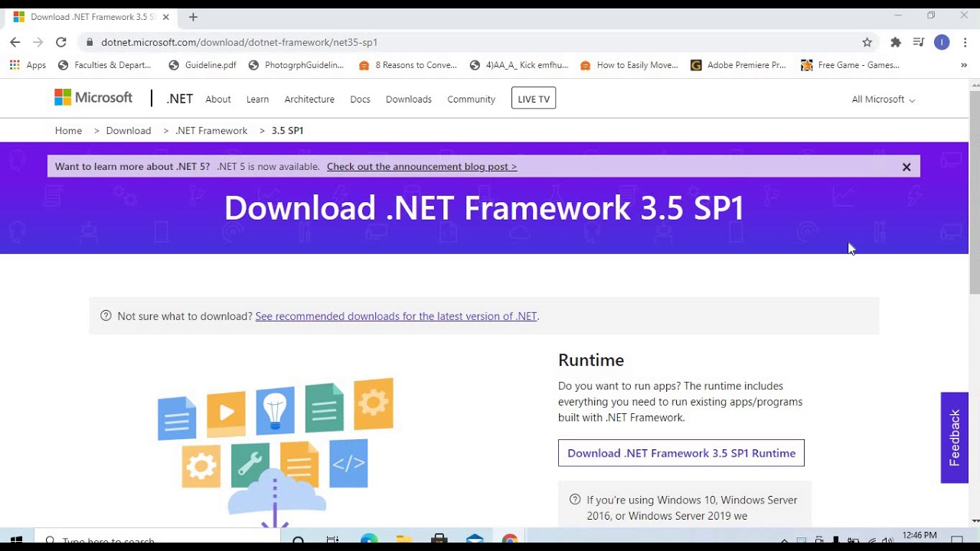This screenshot has height=551, width=980.
Task: Open the Feedback side tab
Action: pos(955,438)
